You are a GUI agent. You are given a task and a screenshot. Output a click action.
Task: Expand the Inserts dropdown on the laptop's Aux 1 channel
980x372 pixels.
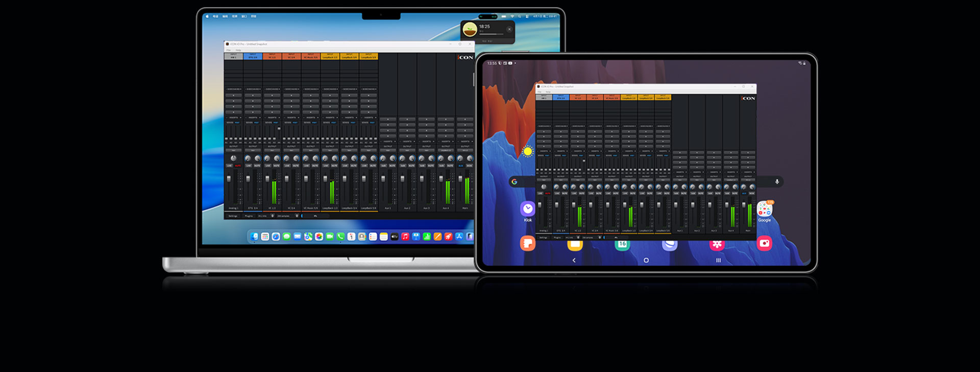tap(388, 142)
